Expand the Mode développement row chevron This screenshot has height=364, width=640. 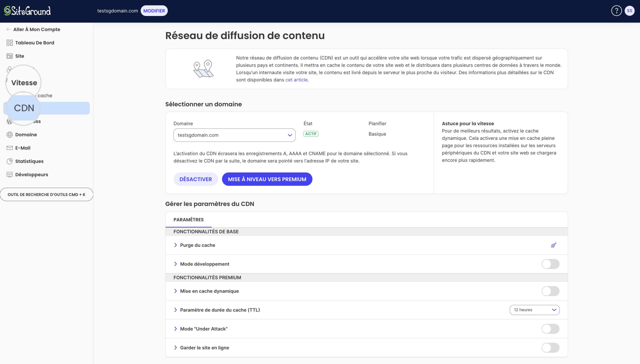[x=175, y=264]
